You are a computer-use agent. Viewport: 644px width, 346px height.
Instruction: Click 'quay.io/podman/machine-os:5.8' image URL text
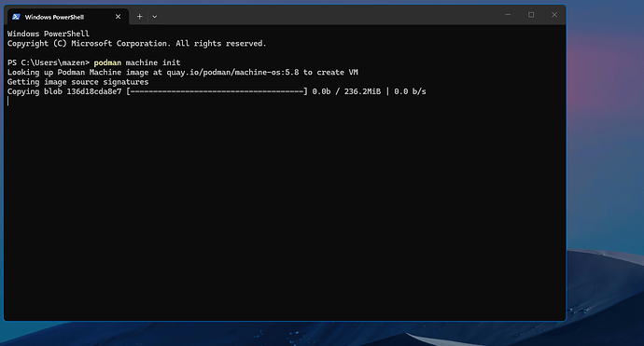coord(232,72)
